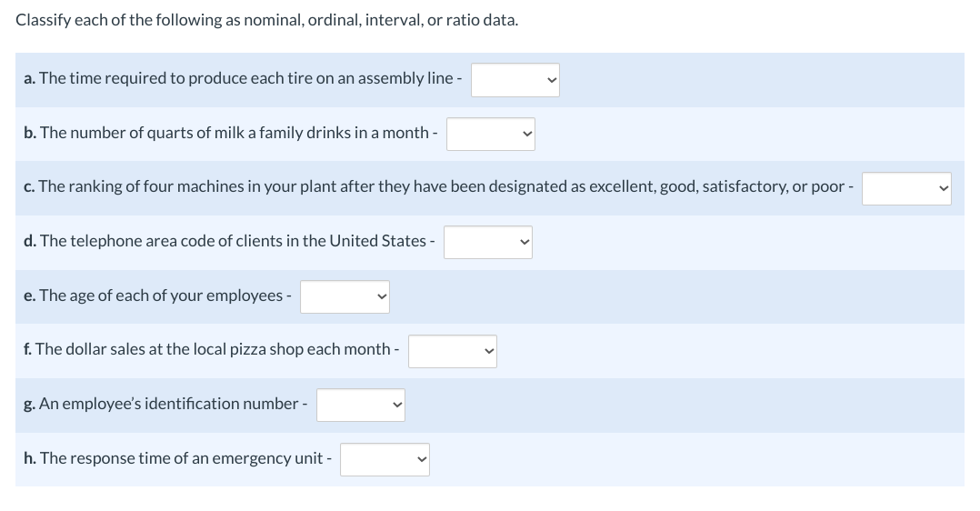Open the dropdown for tire production time
Image resolution: width=980 pixels, height=511 pixels.
[515, 80]
